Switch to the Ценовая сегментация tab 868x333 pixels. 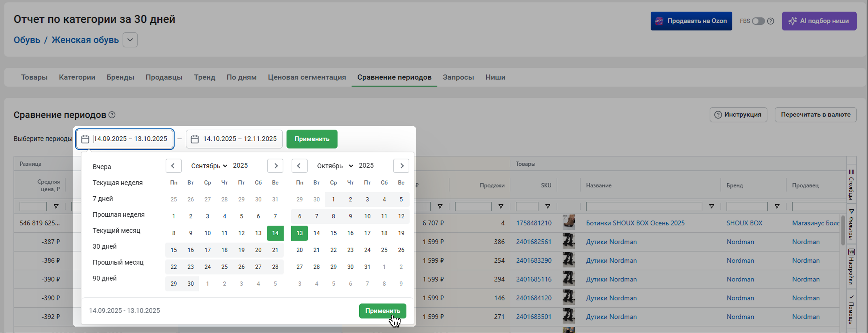coord(307,77)
